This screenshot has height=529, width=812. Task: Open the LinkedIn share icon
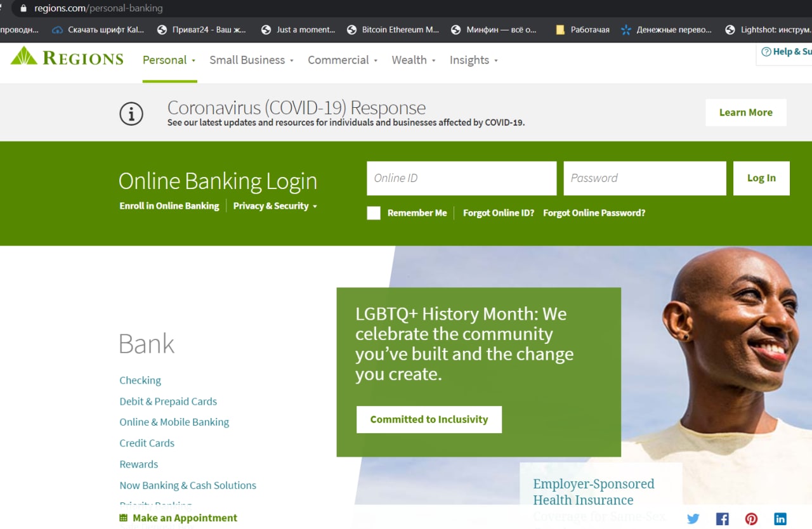click(x=780, y=519)
